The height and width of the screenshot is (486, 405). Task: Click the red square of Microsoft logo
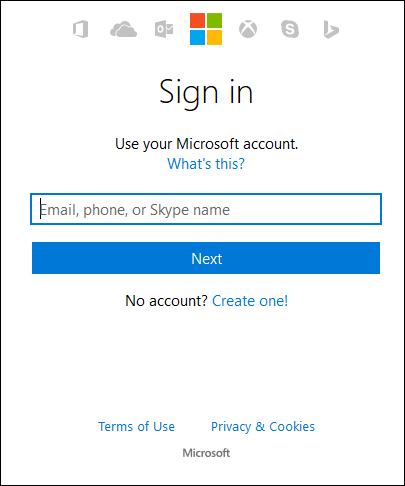point(197,21)
